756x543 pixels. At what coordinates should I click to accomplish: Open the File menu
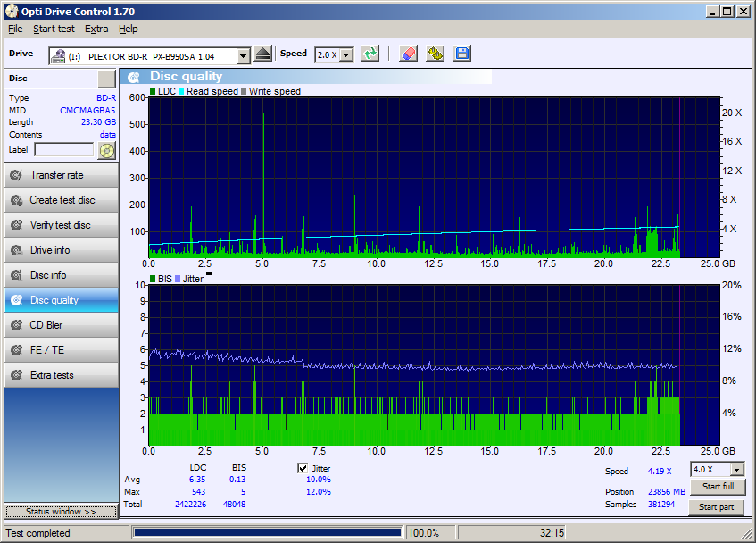tap(15, 29)
